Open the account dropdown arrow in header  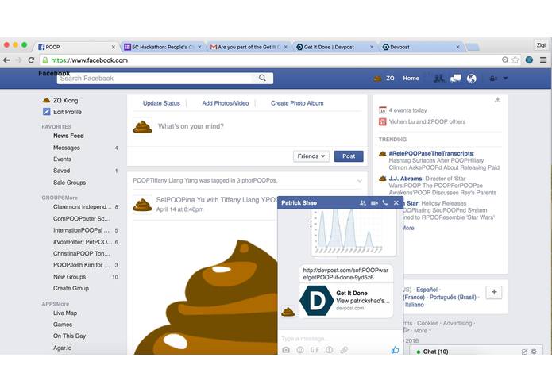505,79
